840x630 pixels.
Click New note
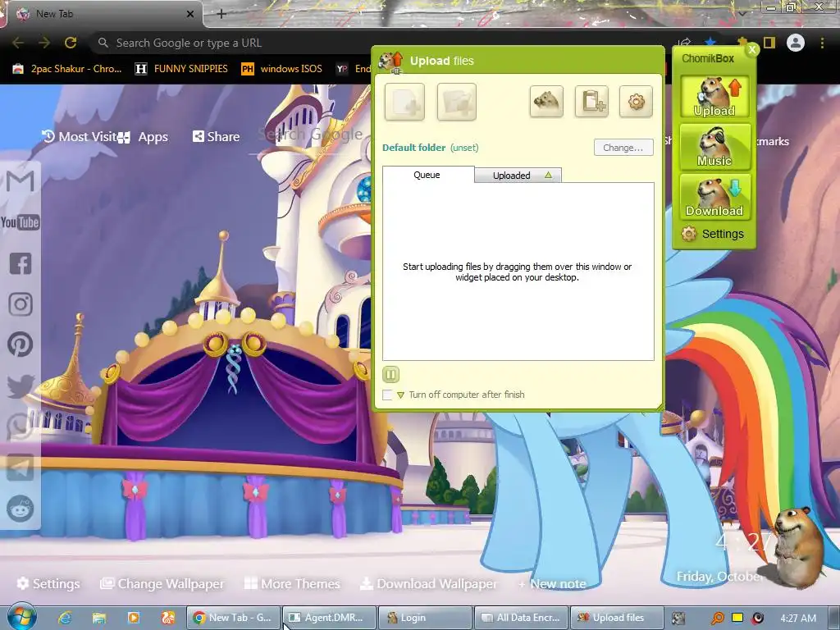tap(552, 583)
